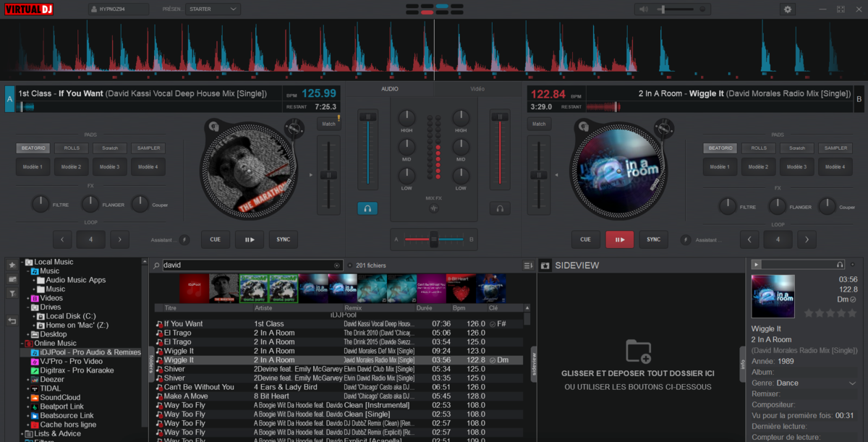Click Modèle 1 pad on deck A
The image size is (868, 442).
[33, 167]
